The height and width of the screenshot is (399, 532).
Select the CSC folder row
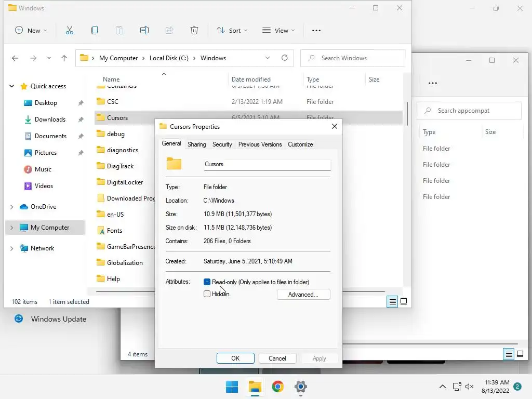click(x=248, y=101)
